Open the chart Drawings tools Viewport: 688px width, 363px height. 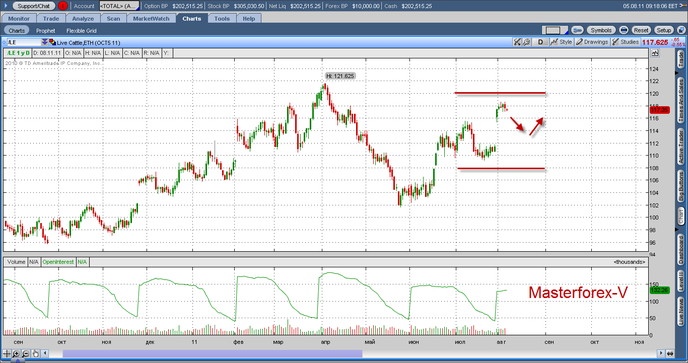592,42
